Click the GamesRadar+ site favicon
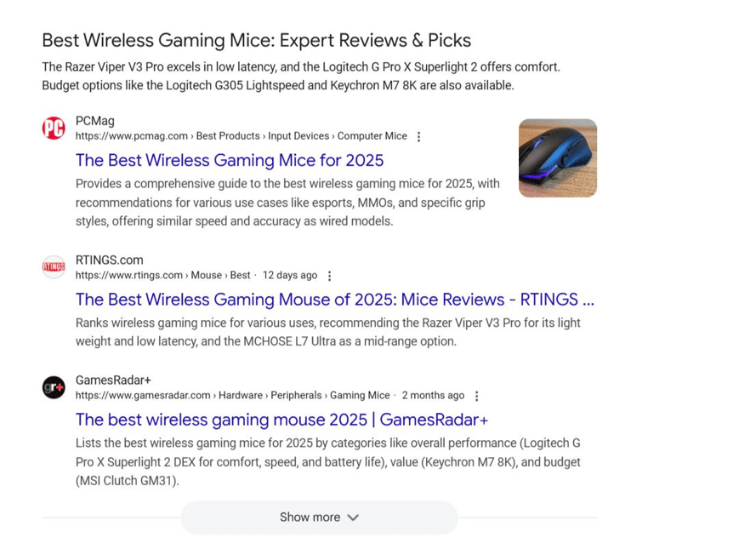This screenshot has height=549, width=756. (54, 387)
